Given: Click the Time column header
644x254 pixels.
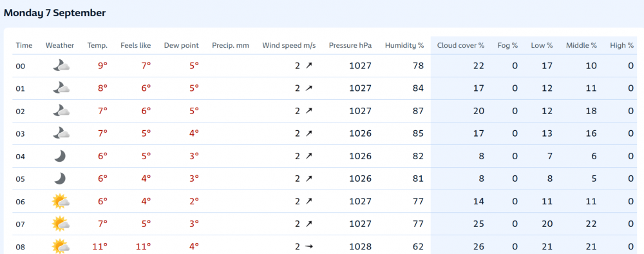Looking at the screenshot, I should pos(24,45).
